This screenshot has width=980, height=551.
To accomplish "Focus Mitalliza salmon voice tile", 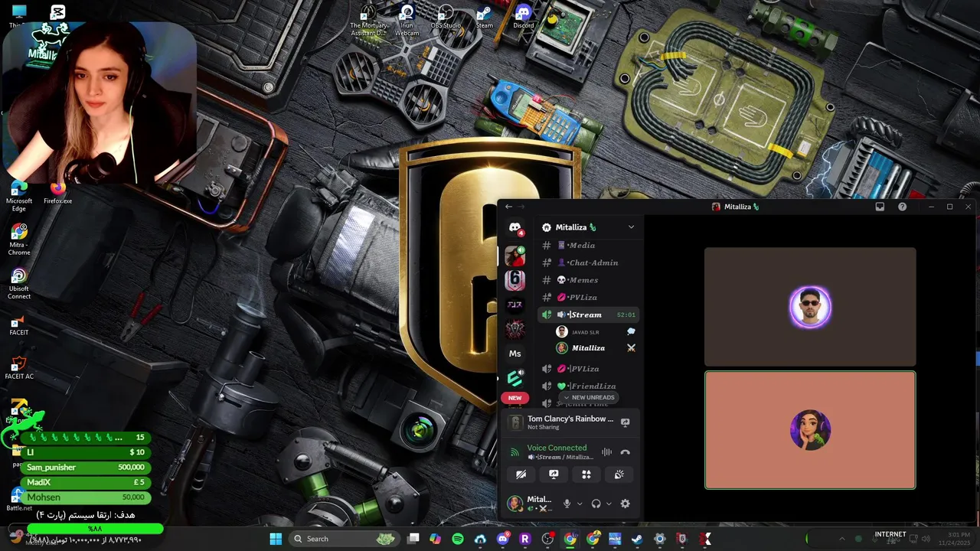I will (810, 430).
